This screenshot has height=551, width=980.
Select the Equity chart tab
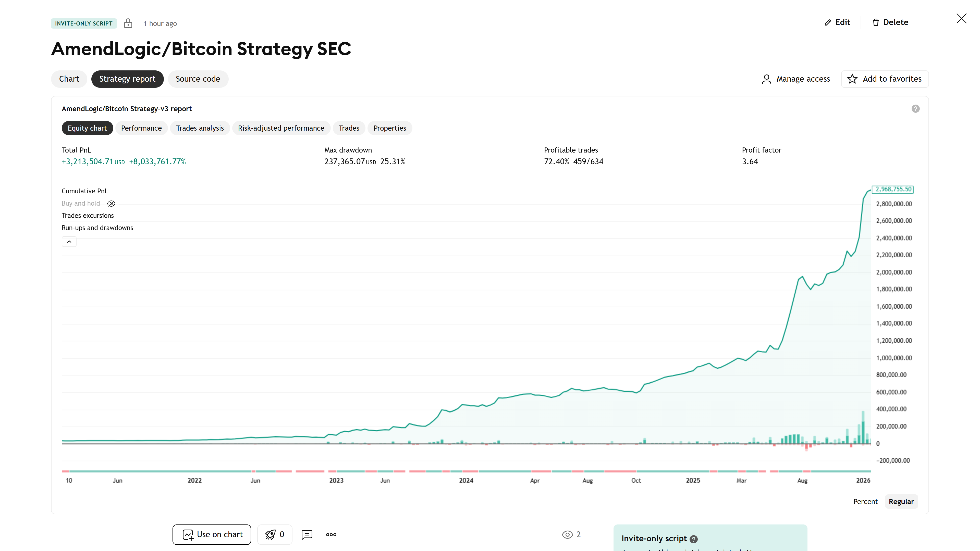(x=87, y=128)
